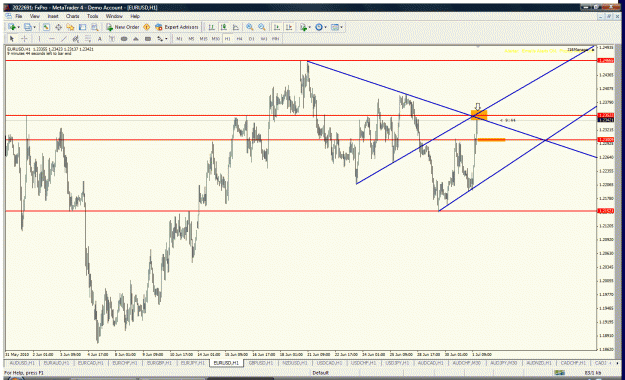Switch to the AUDUSD,H1 chart tab
The height and width of the screenshot is (380, 625).
pos(22,363)
